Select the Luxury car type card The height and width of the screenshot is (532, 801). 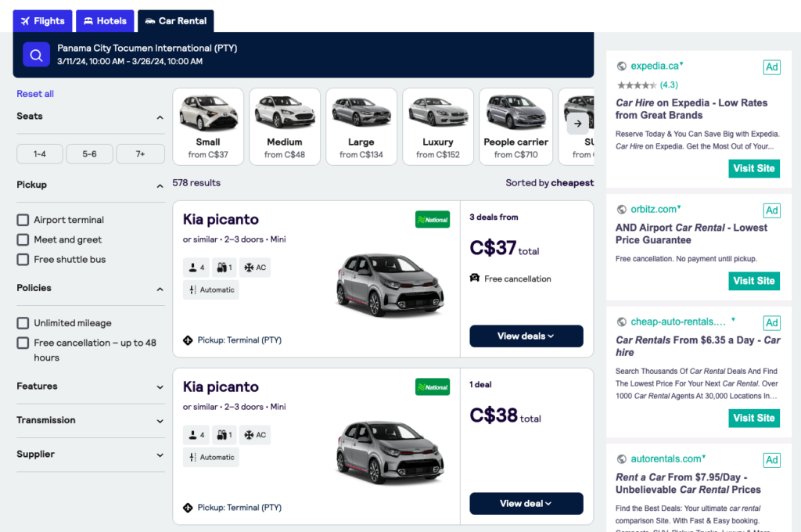pyautogui.click(x=438, y=127)
